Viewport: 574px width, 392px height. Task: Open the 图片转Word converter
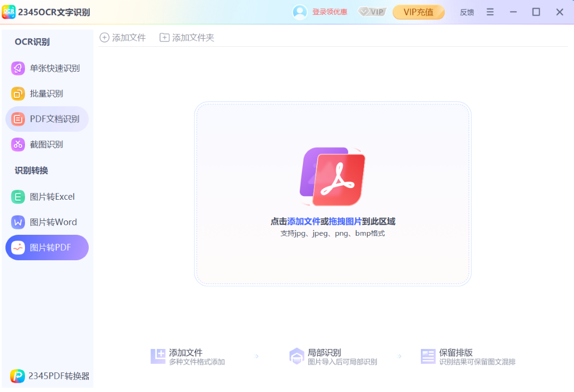47,222
